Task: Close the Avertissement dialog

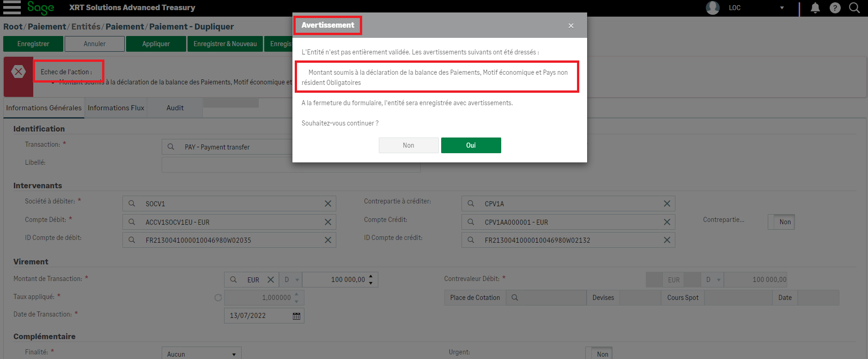Action: click(571, 26)
